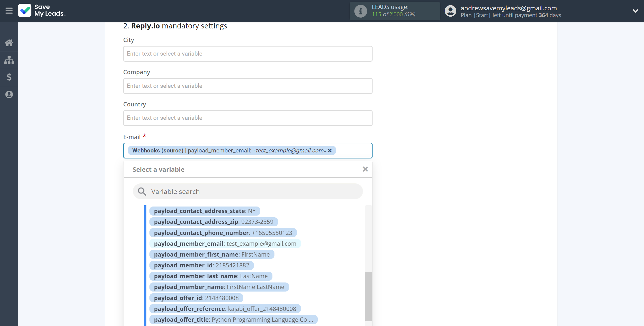Click the Company input field
This screenshot has height=326, width=644.
click(248, 86)
